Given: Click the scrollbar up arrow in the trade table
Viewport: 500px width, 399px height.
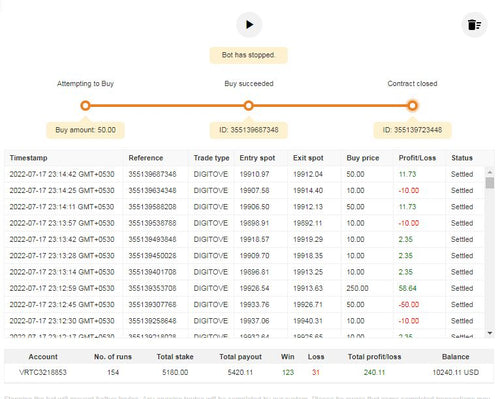Looking at the screenshot, I should [x=490, y=172].
